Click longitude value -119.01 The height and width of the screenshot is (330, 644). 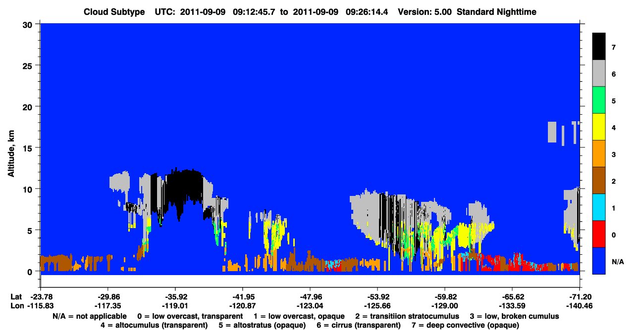(175, 306)
